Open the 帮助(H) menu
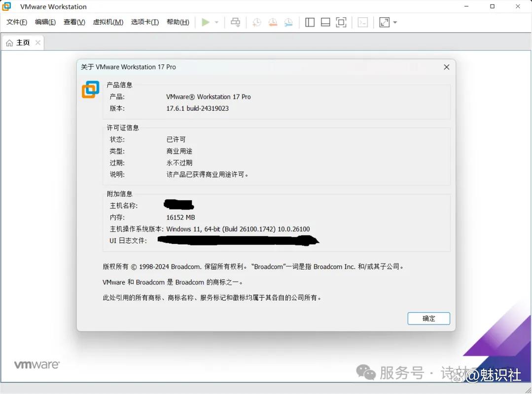This screenshot has width=532, height=394. tap(177, 22)
